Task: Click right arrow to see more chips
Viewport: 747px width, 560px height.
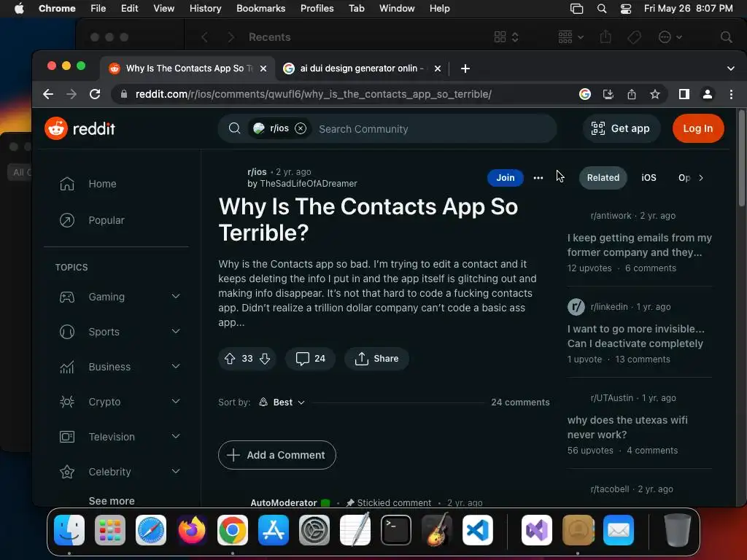Action: pos(701,178)
